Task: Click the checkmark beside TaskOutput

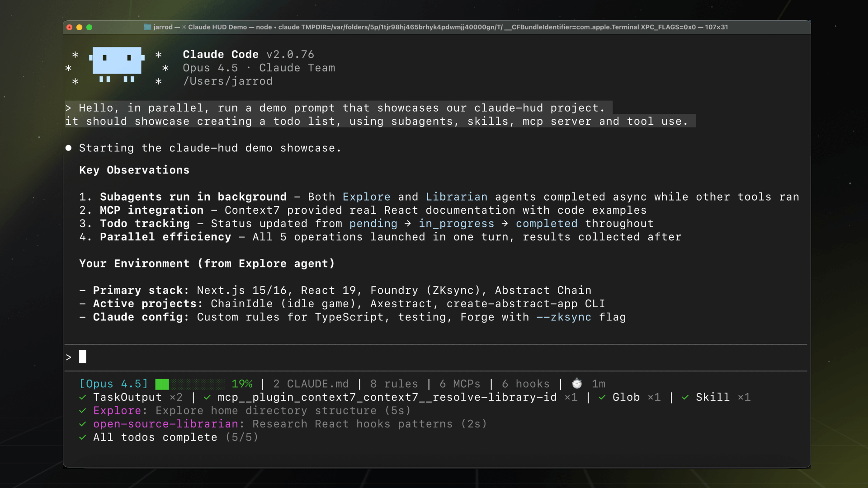Action: 83,397
